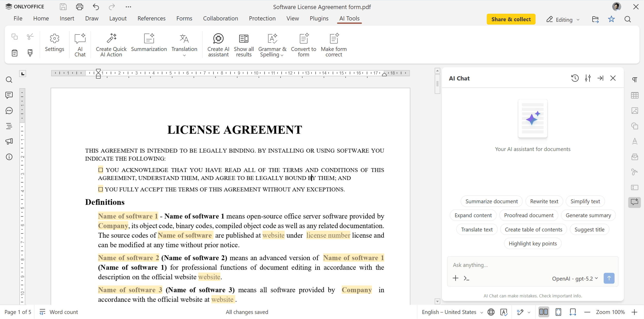644x319 pixels.
Task: Click Create AI assistant icon
Action: pos(218,45)
